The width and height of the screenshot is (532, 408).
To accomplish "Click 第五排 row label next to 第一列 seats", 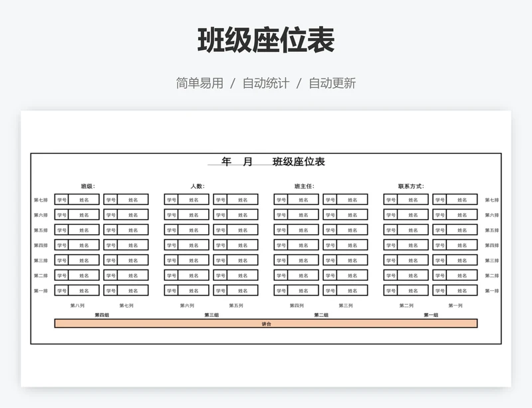I will (x=492, y=230).
